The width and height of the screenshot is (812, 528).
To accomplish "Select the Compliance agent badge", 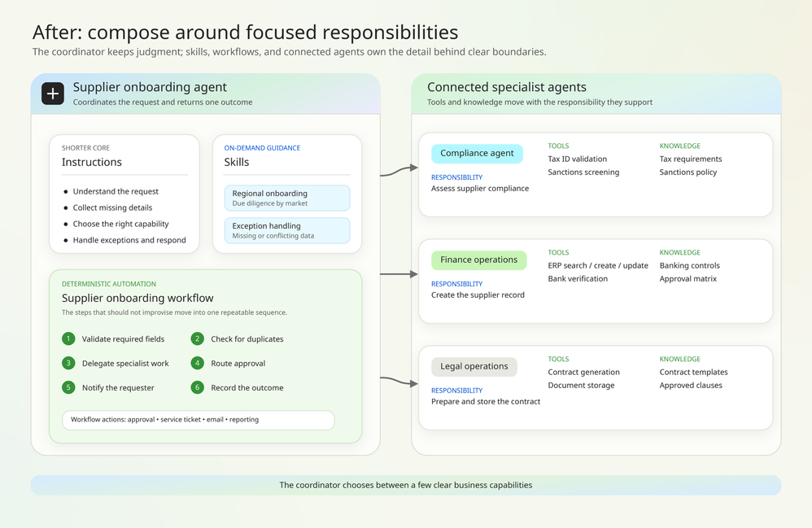I will 477,154.
